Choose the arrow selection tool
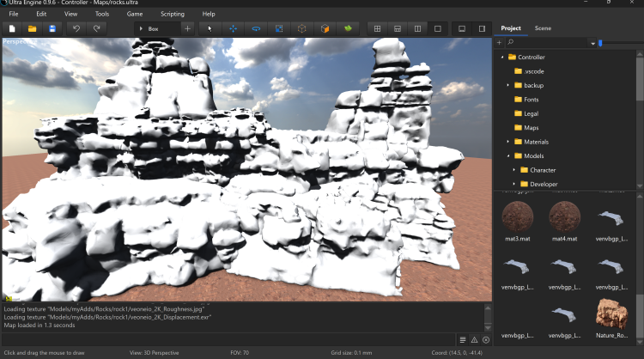The height and width of the screenshot is (359, 644). [x=210, y=28]
